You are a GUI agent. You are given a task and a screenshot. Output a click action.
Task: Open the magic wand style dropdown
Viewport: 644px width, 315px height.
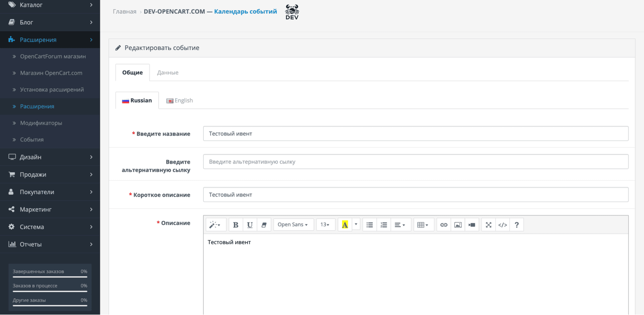coord(216,225)
